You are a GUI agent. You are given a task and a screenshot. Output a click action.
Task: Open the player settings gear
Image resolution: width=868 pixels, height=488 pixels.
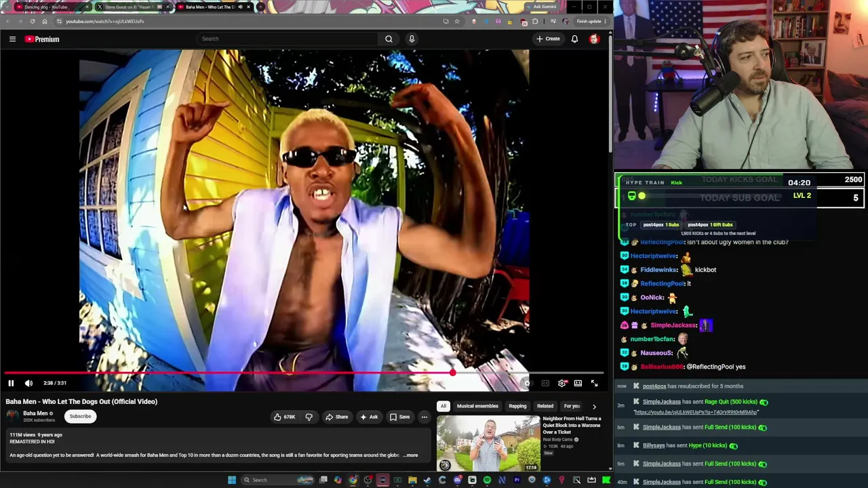tap(562, 384)
